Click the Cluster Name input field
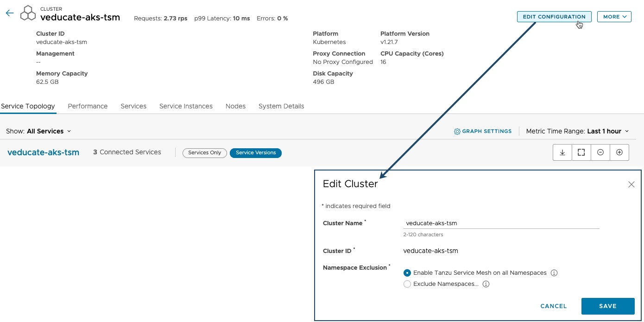The width and height of the screenshot is (644, 322). (x=501, y=223)
